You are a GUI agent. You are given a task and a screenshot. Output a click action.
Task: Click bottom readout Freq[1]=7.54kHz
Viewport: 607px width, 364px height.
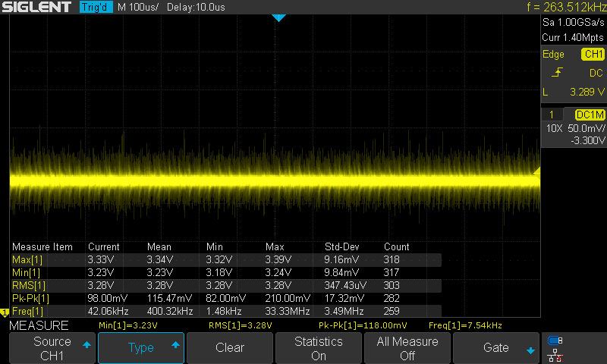point(465,326)
